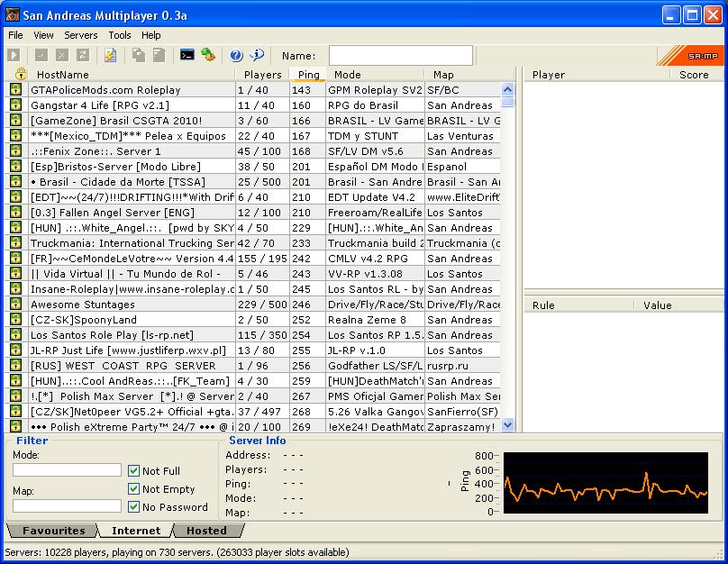Viewport: 728px width, 564px height.
Task: Click the San Andreas Multiplayer title bar icon
Action: pos(12,14)
